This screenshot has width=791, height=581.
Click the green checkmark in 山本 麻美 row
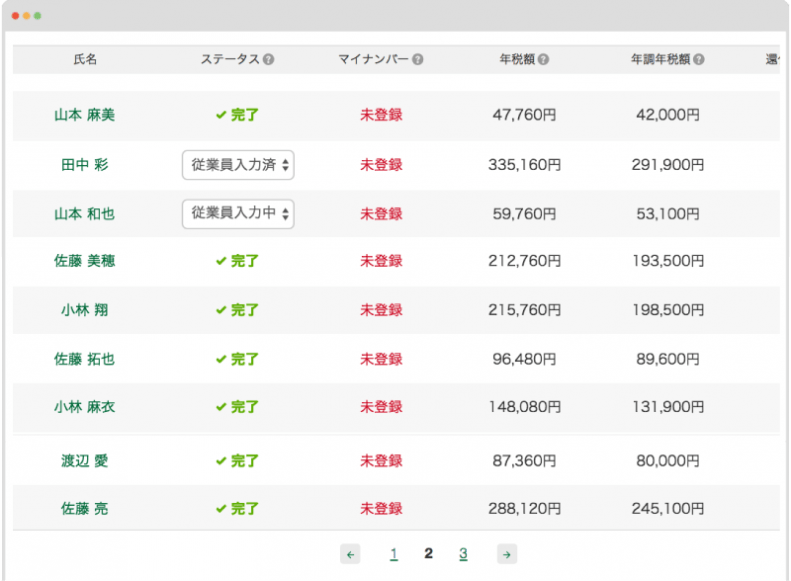coord(221,115)
